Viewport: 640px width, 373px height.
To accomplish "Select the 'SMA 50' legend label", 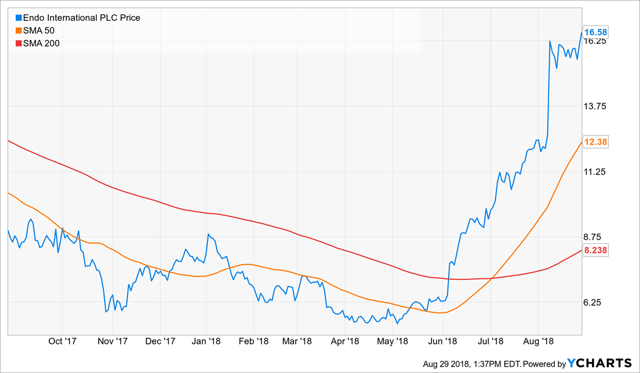I will [39, 31].
